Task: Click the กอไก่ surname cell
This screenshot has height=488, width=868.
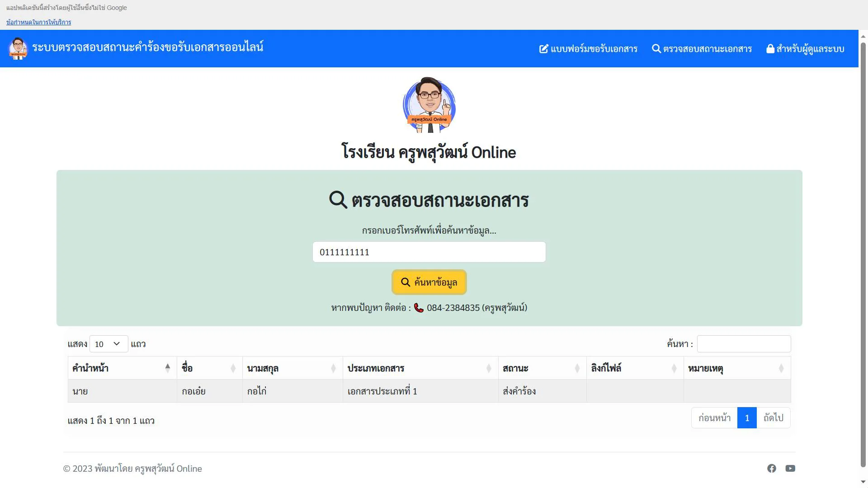Action: pos(292,391)
